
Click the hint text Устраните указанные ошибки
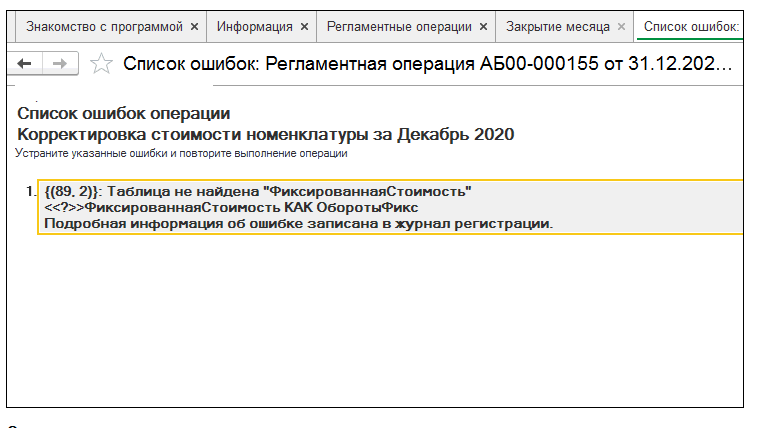click(182, 154)
